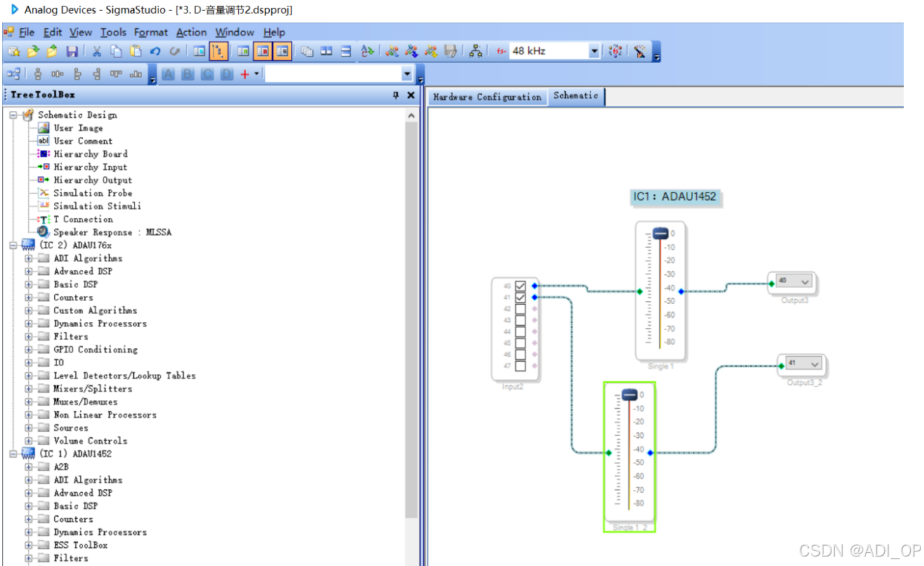
Task: Check input channel 43 checkbox
Action: coord(520,321)
